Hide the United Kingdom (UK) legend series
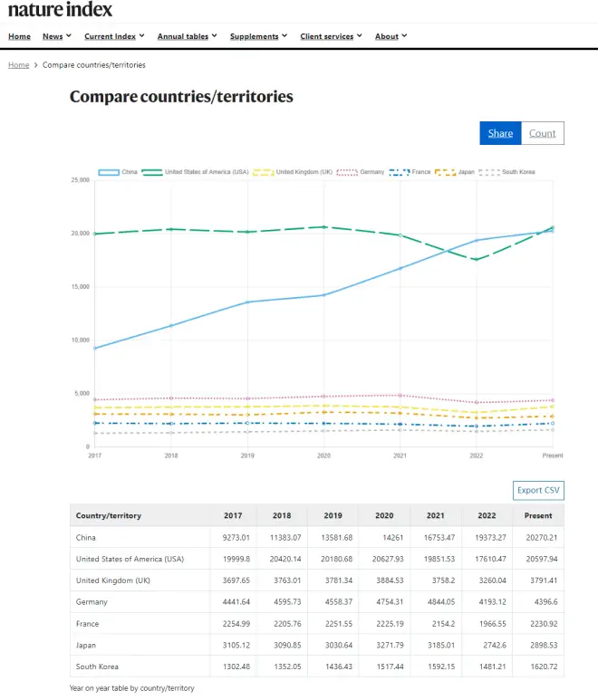Viewport: 598px width, 700px height. coord(263,172)
